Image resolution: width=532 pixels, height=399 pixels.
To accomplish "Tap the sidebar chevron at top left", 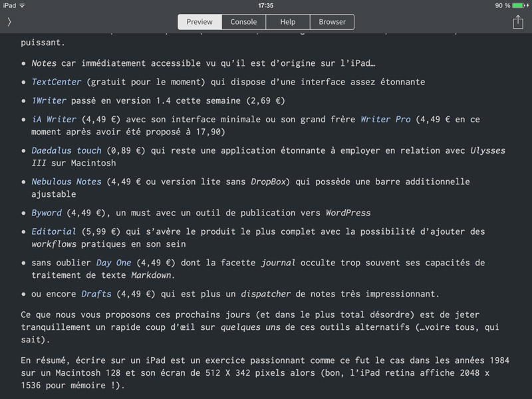I will (x=9, y=22).
